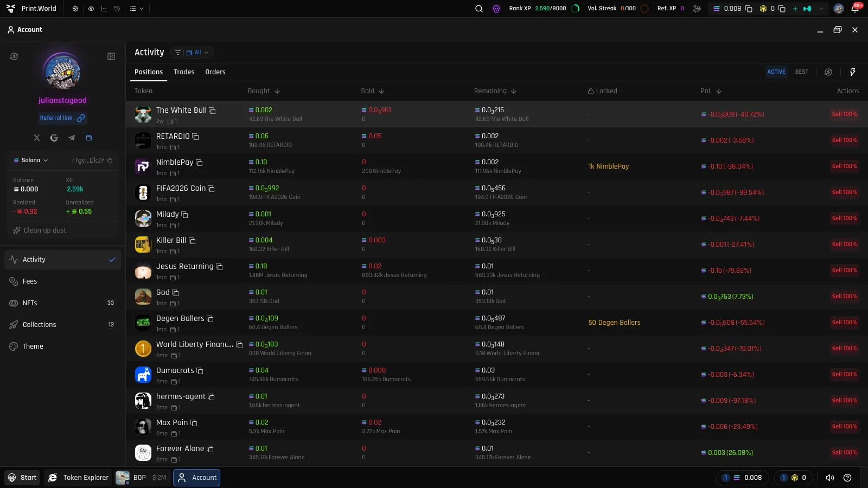Copy the Solana 0.008 balance address

tap(749, 9)
